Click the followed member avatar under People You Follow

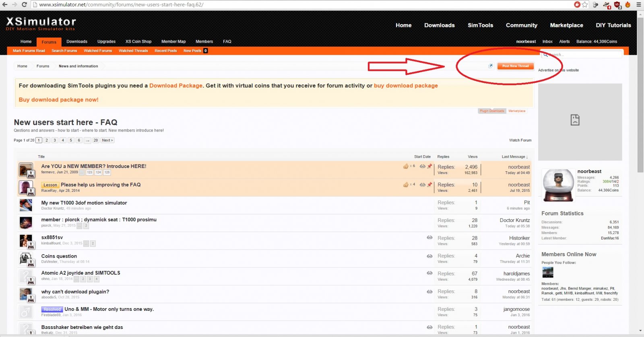(x=548, y=272)
